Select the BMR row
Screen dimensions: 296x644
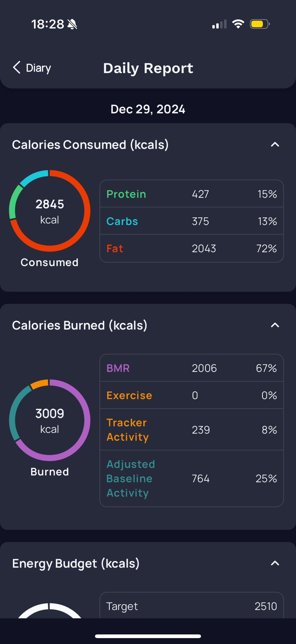click(192, 368)
